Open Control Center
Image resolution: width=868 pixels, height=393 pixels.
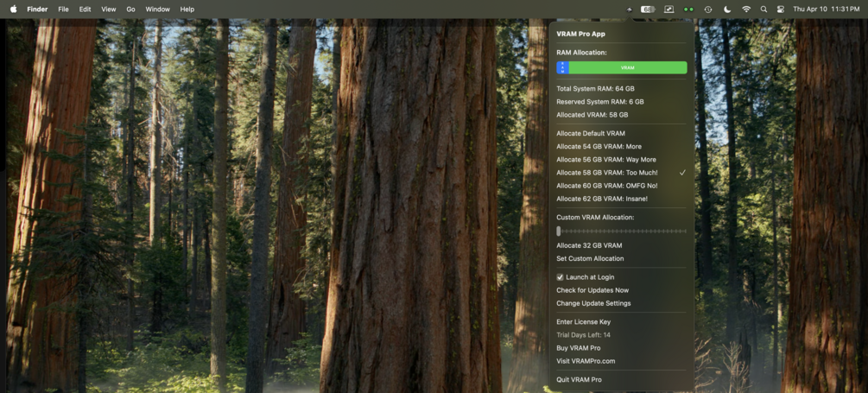tap(781, 10)
